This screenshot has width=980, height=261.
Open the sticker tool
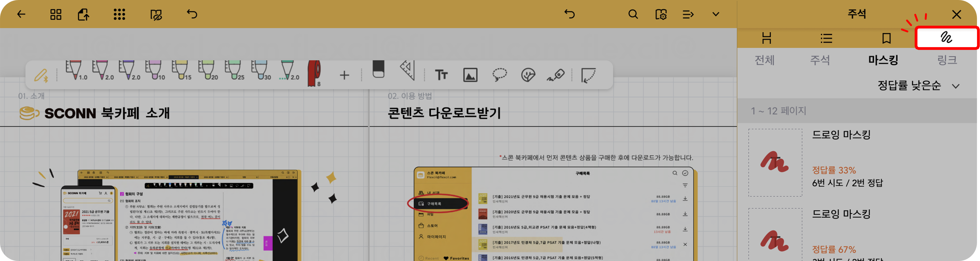tap(528, 75)
